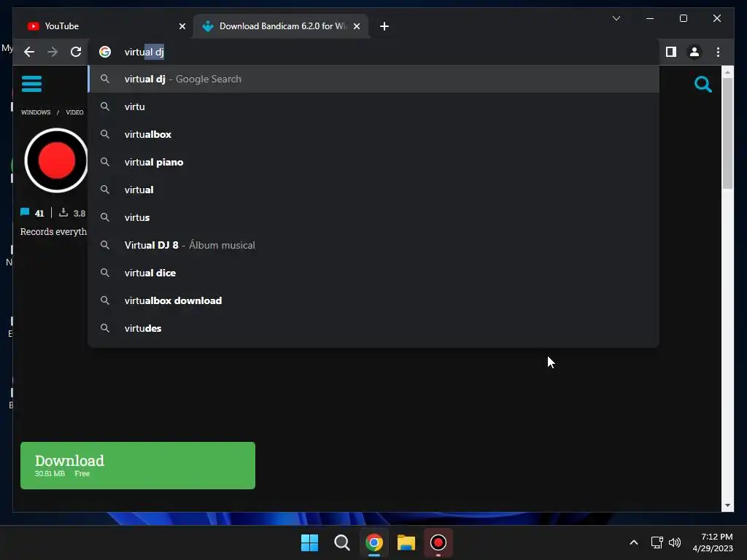Click the volume speaker tray icon
The width and height of the screenshot is (747, 560).
coord(675,542)
